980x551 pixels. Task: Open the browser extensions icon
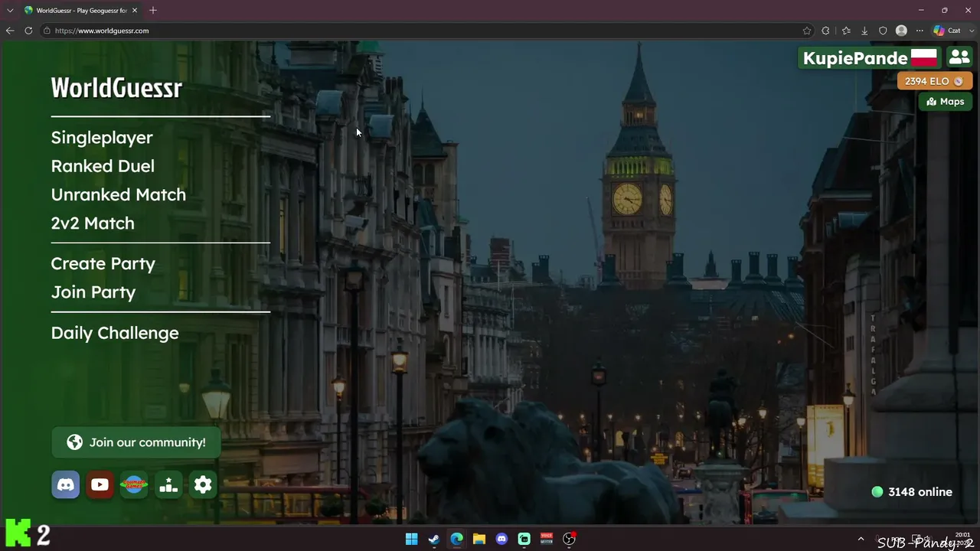tap(825, 31)
